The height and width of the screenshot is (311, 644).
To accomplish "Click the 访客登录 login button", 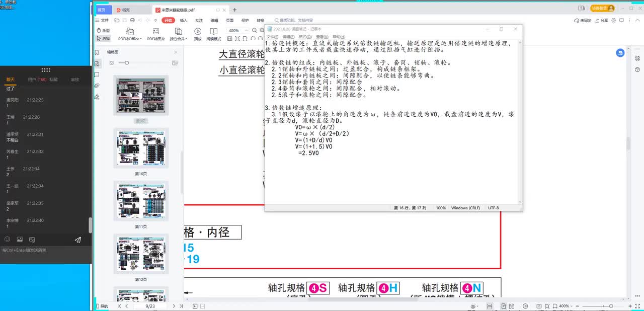I will (x=603, y=8).
